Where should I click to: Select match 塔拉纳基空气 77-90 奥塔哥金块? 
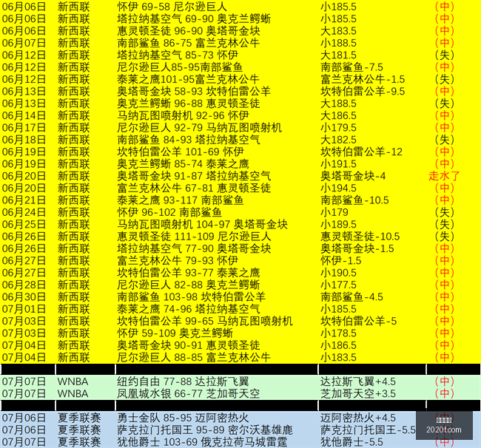pos(194,248)
